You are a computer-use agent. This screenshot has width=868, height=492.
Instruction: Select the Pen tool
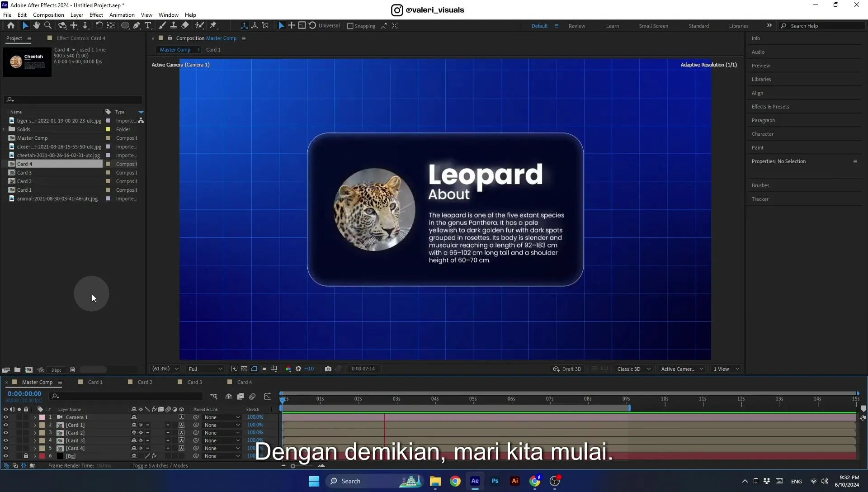coord(137,26)
